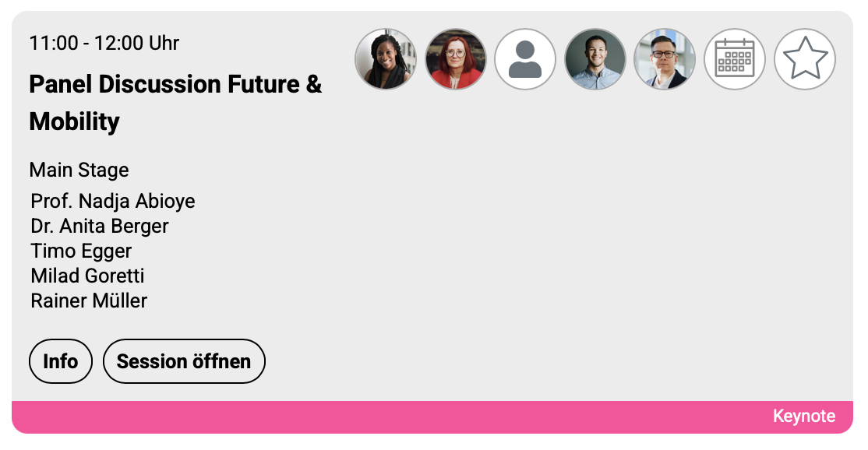Open the Panel Discussion Future & Mobility title

175,103
